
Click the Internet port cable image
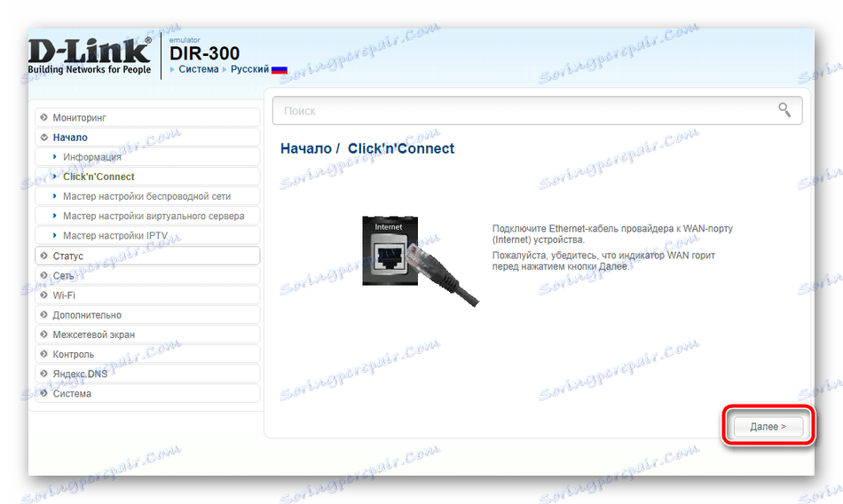(x=420, y=260)
